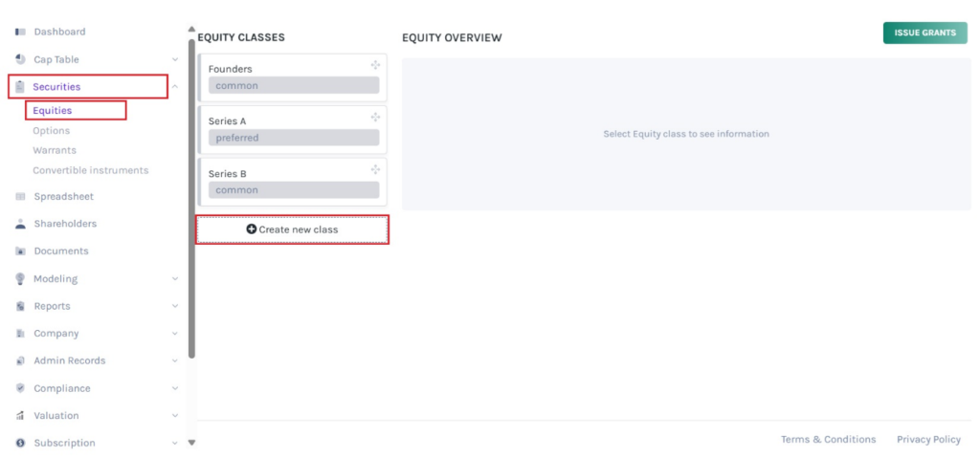The image size is (980, 458).
Task: Click the sidebar scroll down arrow
Action: coord(191,443)
